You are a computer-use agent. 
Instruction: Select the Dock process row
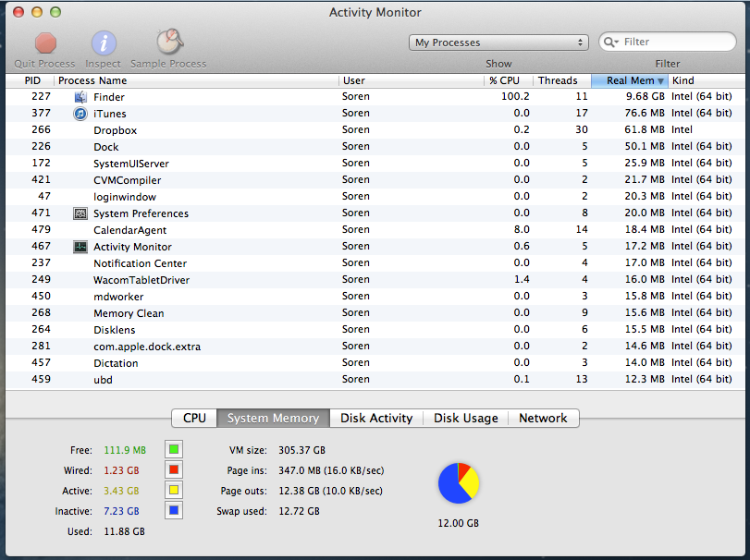point(375,147)
